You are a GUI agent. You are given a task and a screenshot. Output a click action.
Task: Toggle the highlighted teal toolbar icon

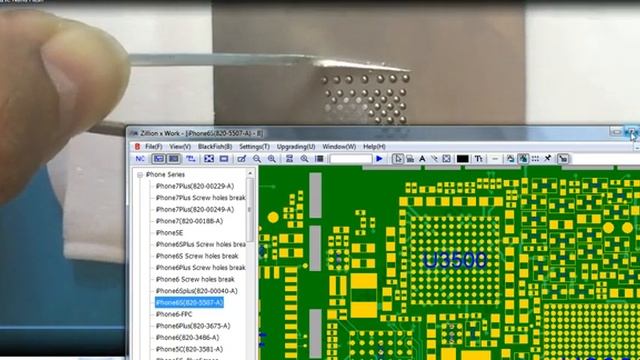click(x=523, y=159)
